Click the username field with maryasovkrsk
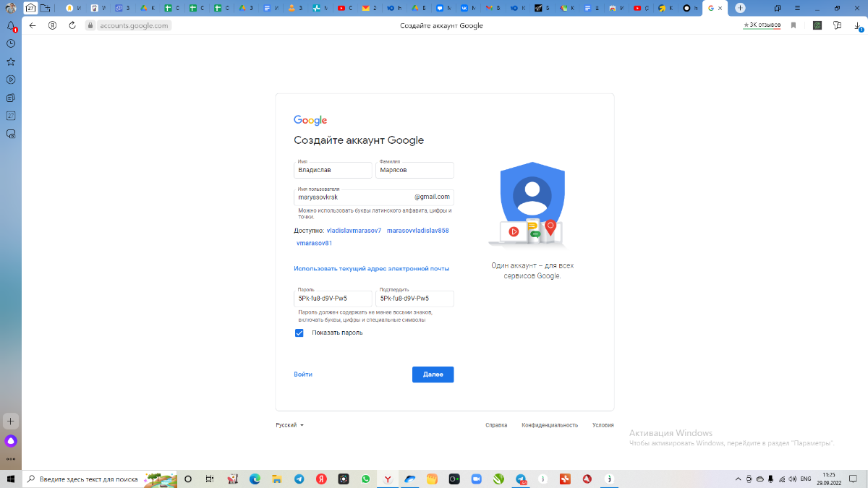The width and height of the screenshot is (868, 488). click(374, 197)
